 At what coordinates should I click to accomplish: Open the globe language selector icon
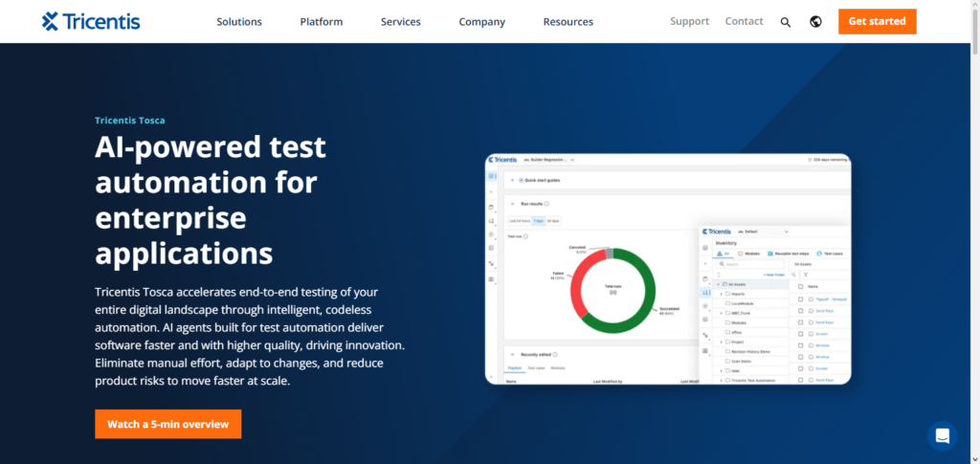815,21
